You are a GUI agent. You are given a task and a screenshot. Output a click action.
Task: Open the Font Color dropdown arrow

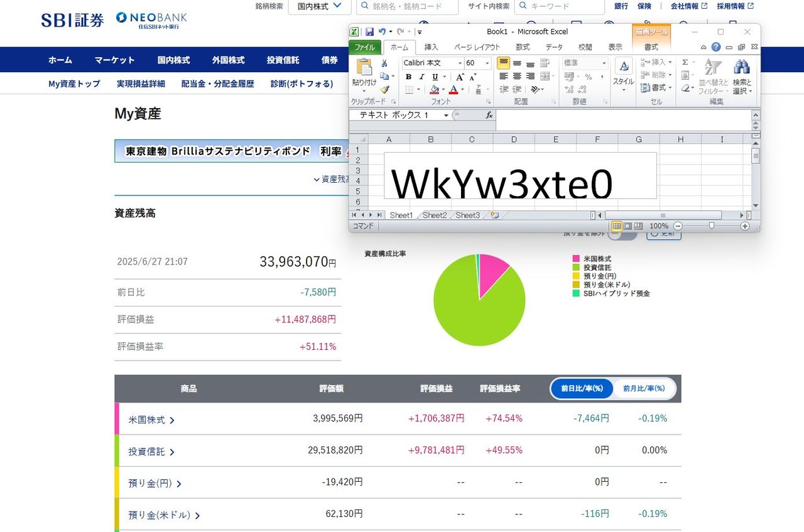pyautogui.click(x=463, y=90)
